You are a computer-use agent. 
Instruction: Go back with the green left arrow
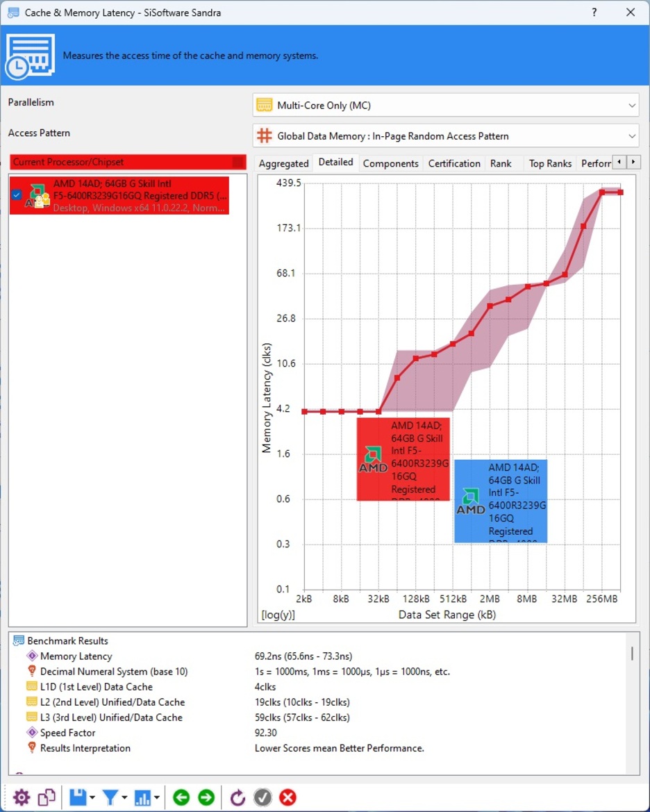pyautogui.click(x=181, y=797)
